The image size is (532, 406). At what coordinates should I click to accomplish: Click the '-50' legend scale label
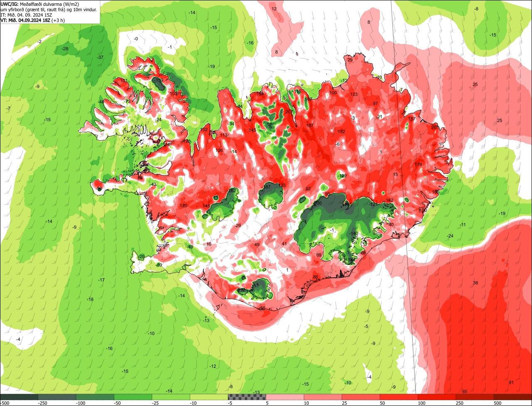click(118, 403)
